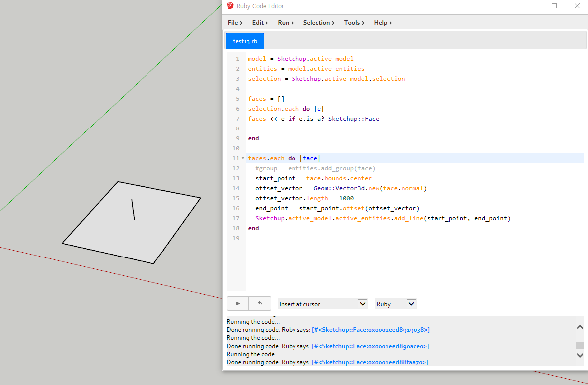The width and height of the screenshot is (588, 385).
Task: Open the File menu
Action: 235,23
